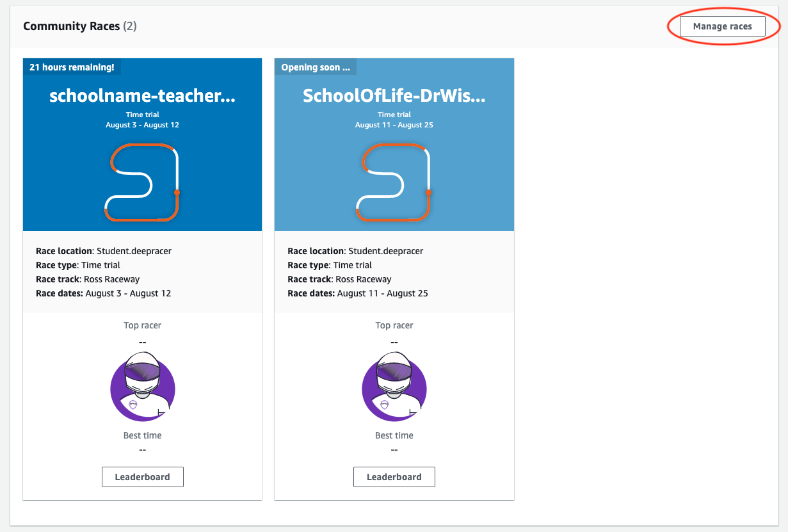This screenshot has height=532, width=788.
Task: Click the Top racer helmet avatar on first race
Action: tap(142, 387)
